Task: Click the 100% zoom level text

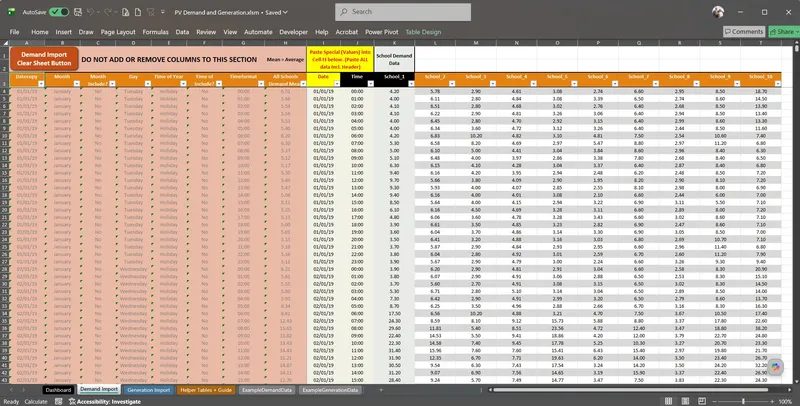Action: pos(786,402)
